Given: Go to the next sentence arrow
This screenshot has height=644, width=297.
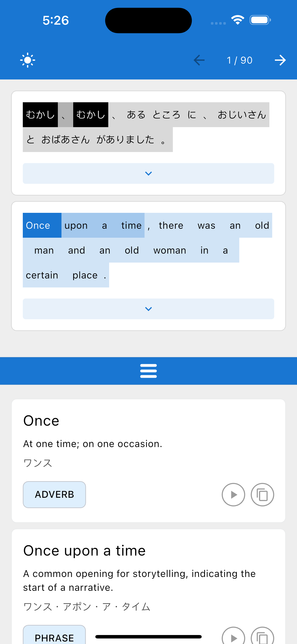Looking at the screenshot, I should 280,60.
